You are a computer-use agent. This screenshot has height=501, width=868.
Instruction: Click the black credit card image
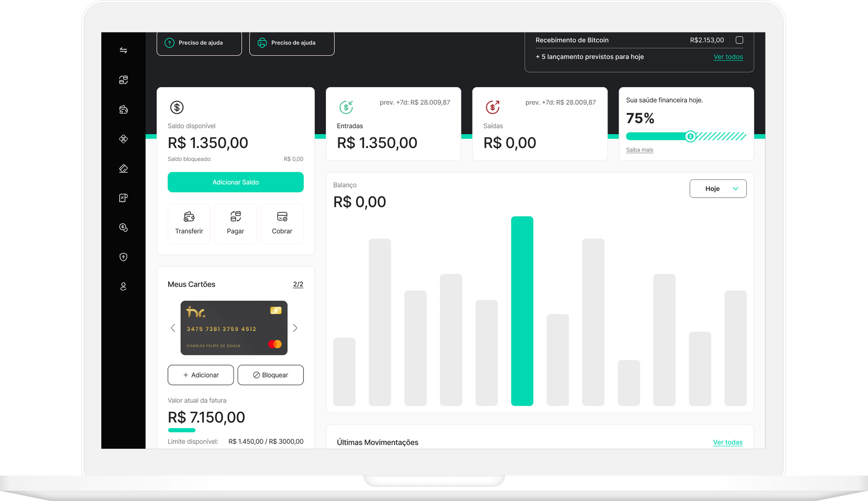[x=234, y=328]
